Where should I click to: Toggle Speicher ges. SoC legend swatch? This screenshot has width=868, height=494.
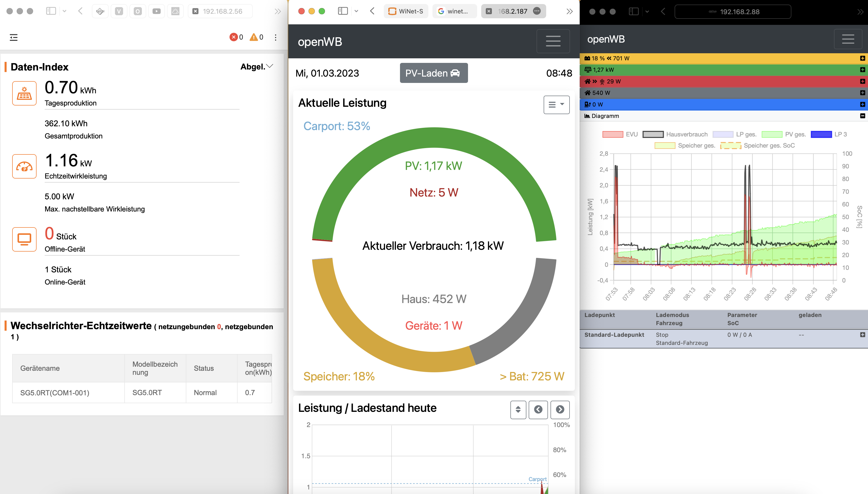[730, 146]
